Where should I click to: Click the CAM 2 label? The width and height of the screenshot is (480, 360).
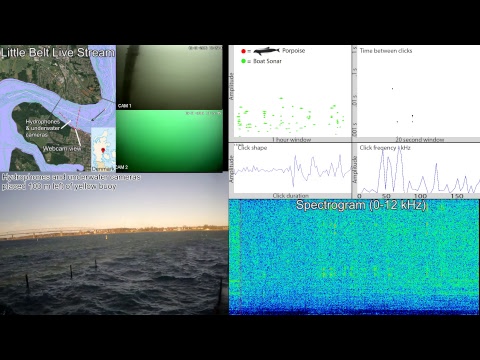[122, 167]
